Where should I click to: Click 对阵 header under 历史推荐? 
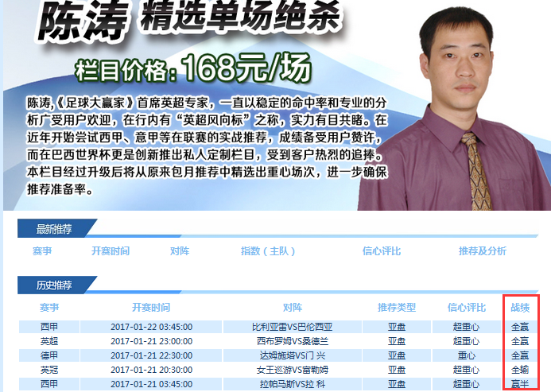point(293,308)
